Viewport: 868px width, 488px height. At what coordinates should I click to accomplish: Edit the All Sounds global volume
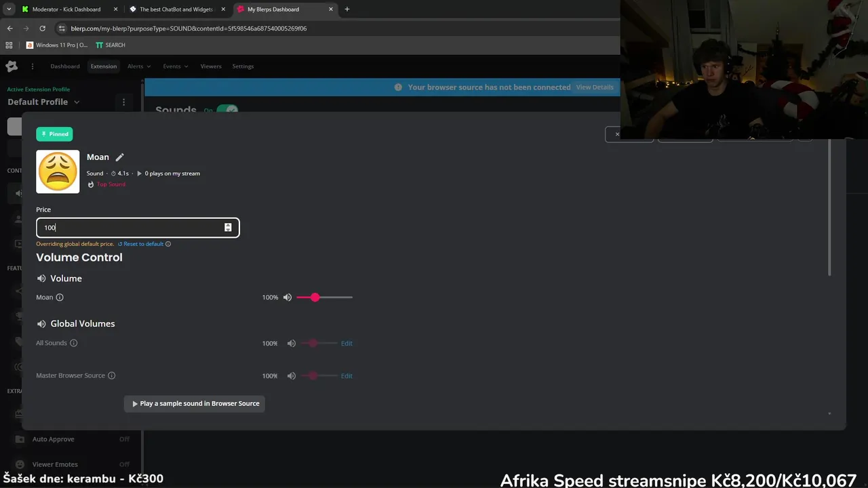[347, 343]
